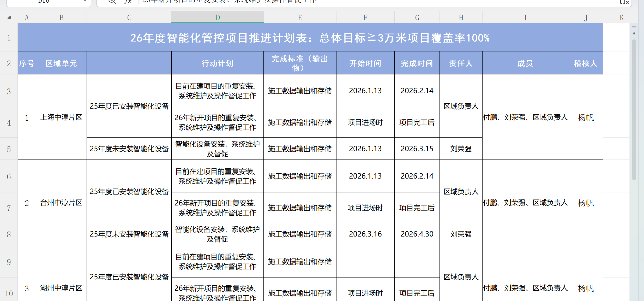Screen dimensions: 644x301
Task: Click the fx insert function icon
Action: 128,1
